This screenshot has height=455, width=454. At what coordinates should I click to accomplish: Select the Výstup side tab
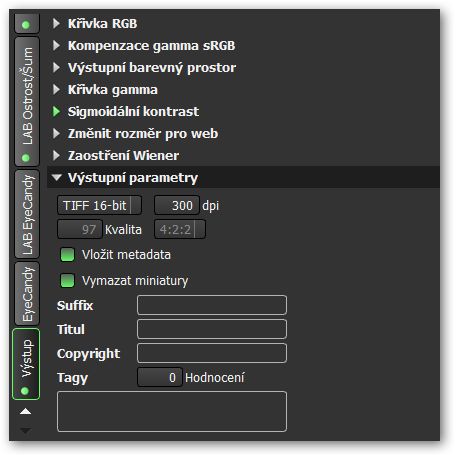pyautogui.click(x=26, y=364)
